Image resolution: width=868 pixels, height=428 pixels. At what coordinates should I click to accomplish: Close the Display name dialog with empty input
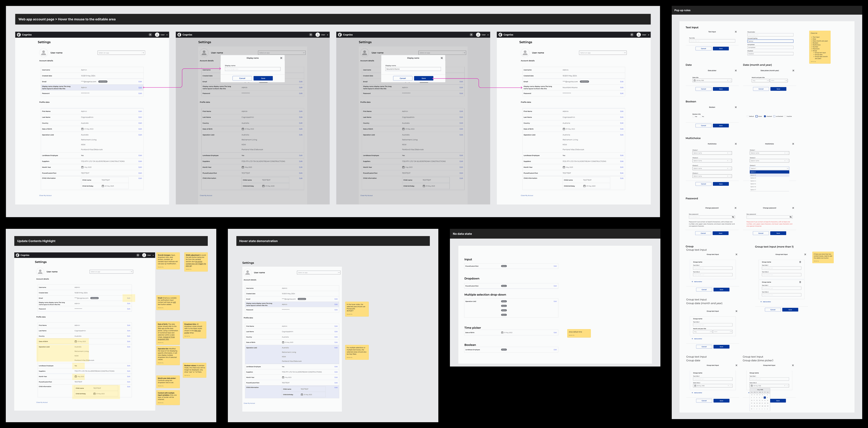[x=281, y=58]
